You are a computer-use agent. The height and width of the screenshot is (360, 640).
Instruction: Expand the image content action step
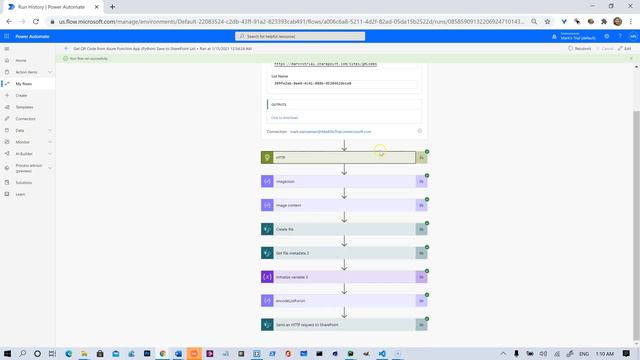pos(344,205)
